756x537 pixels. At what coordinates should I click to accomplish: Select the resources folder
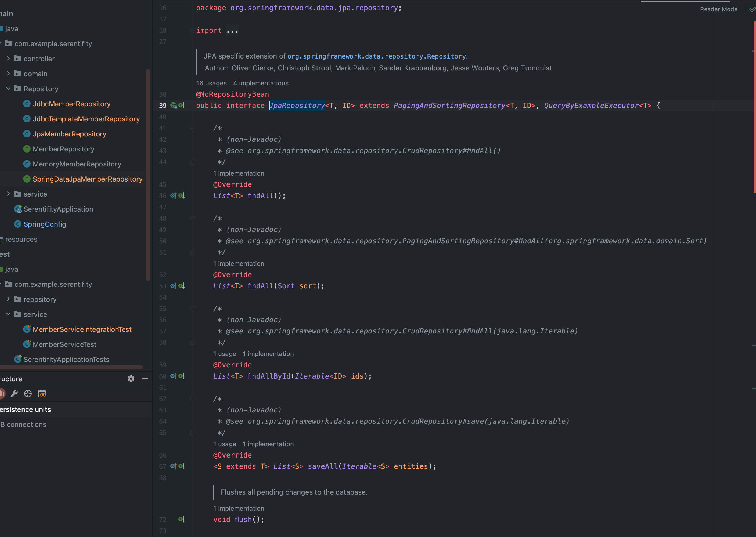point(21,239)
